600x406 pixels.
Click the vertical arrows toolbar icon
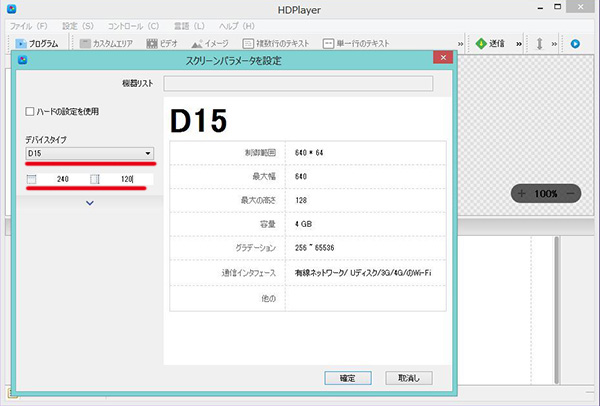tap(540, 44)
